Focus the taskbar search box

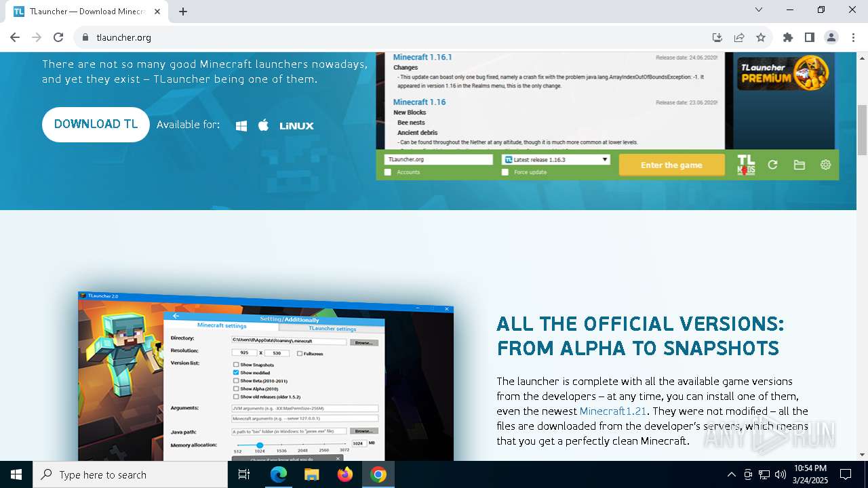(130, 474)
